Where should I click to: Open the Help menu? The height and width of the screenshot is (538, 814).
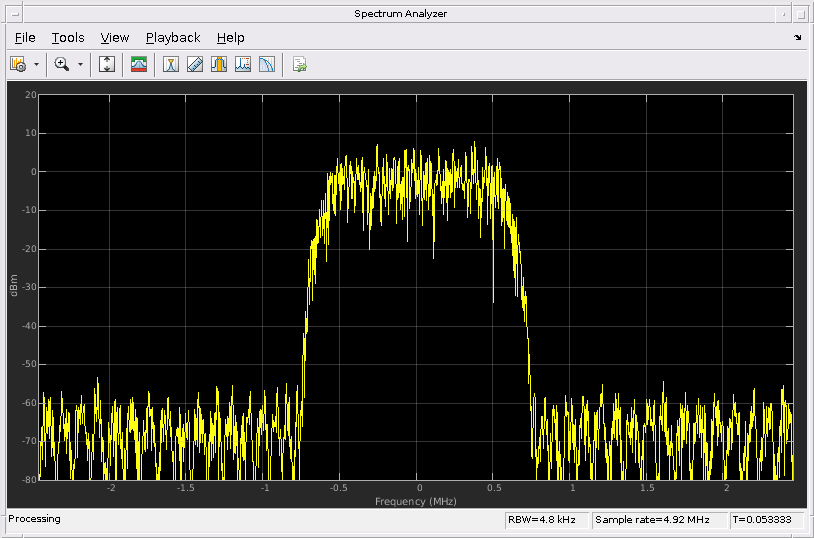[x=231, y=38]
